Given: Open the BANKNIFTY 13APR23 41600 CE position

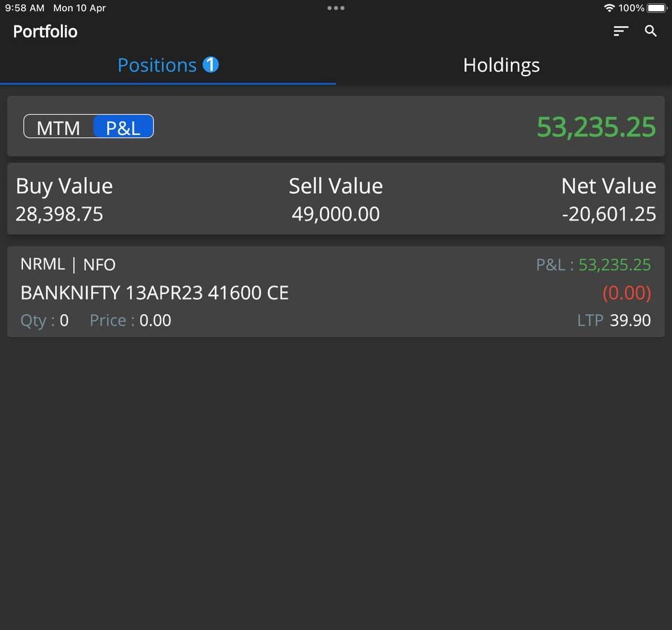Looking at the screenshot, I should point(336,291).
